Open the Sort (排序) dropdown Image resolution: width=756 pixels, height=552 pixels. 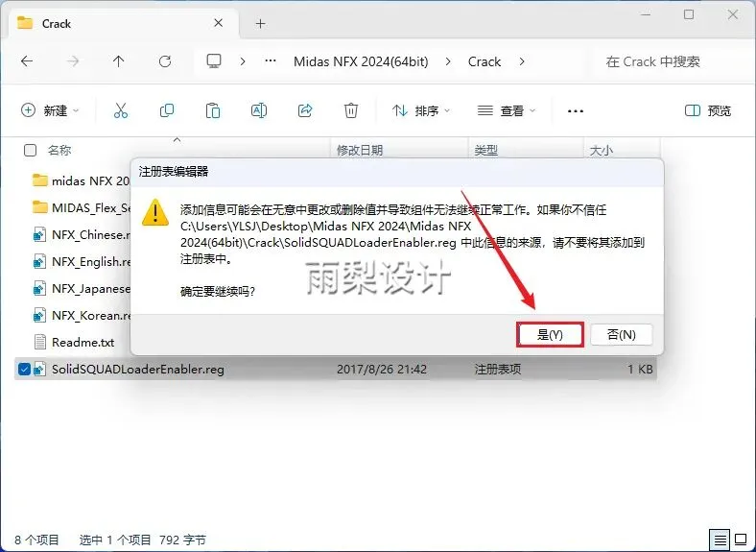coord(421,110)
